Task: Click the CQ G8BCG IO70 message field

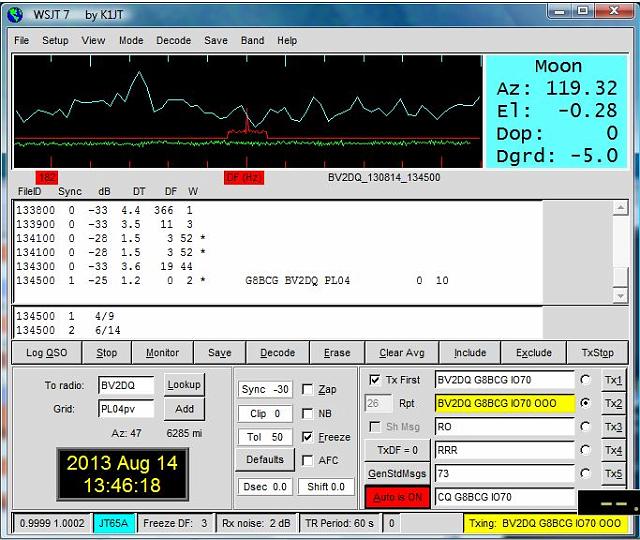Action: [x=504, y=497]
